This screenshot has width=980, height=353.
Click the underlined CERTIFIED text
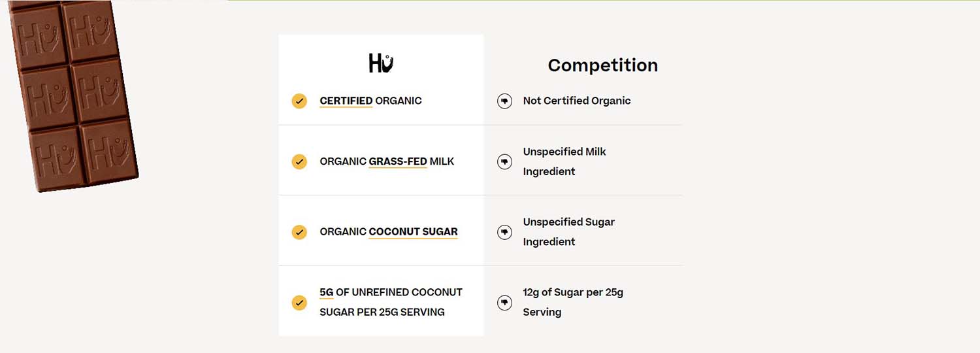pyautogui.click(x=346, y=101)
